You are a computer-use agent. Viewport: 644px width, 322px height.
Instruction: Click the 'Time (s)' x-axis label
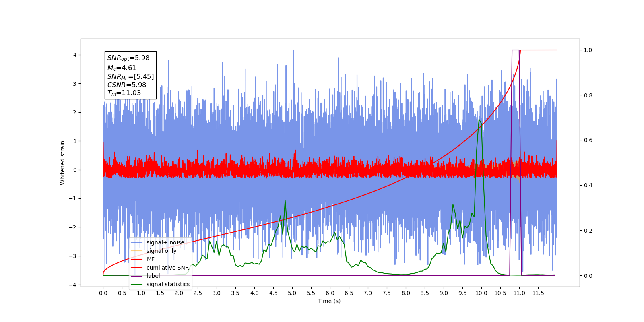(329, 301)
